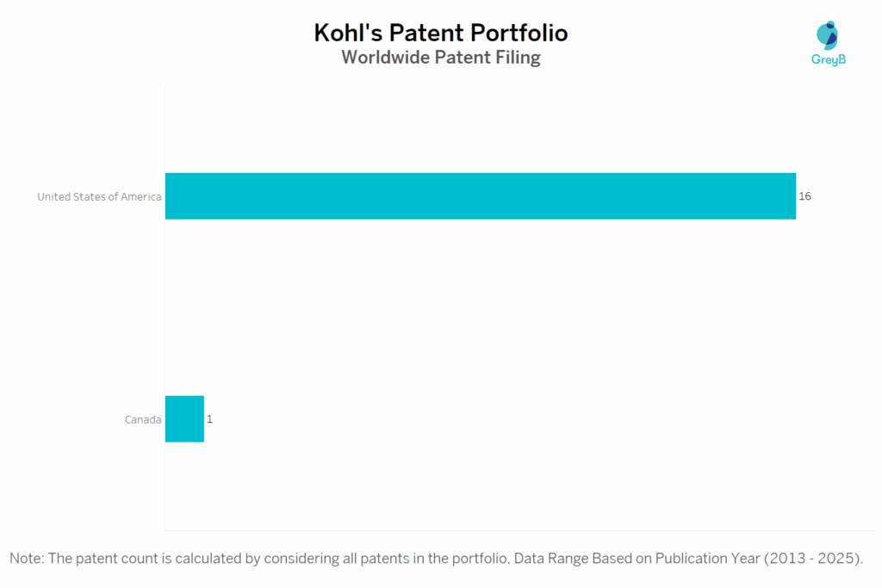Click the "United States of America" axis label
882x588 pixels.
(x=99, y=197)
